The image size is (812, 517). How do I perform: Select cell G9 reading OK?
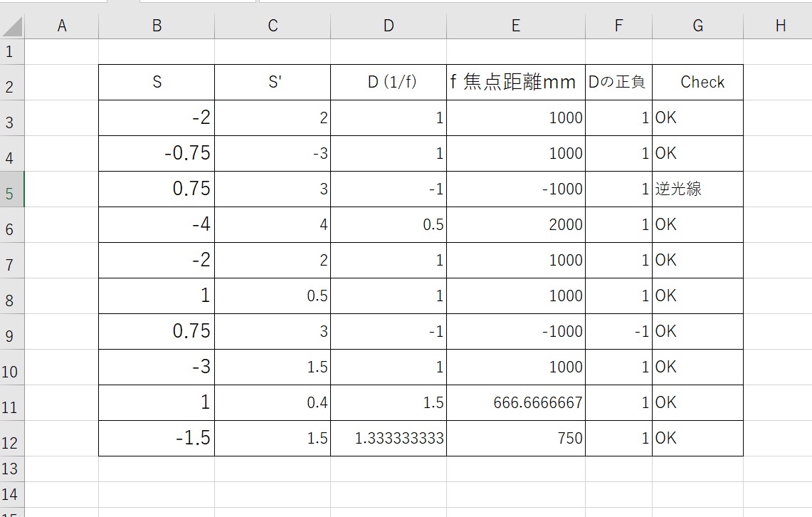[697, 332]
